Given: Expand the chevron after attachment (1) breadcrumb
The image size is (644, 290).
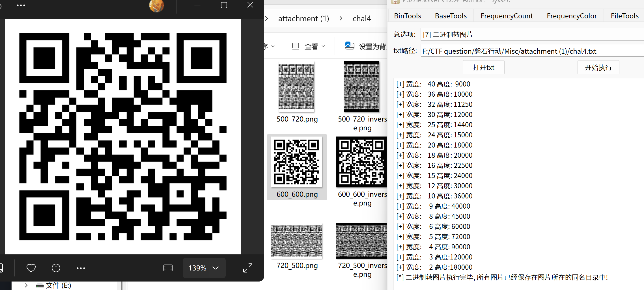Looking at the screenshot, I should pyautogui.click(x=341, y=19).
